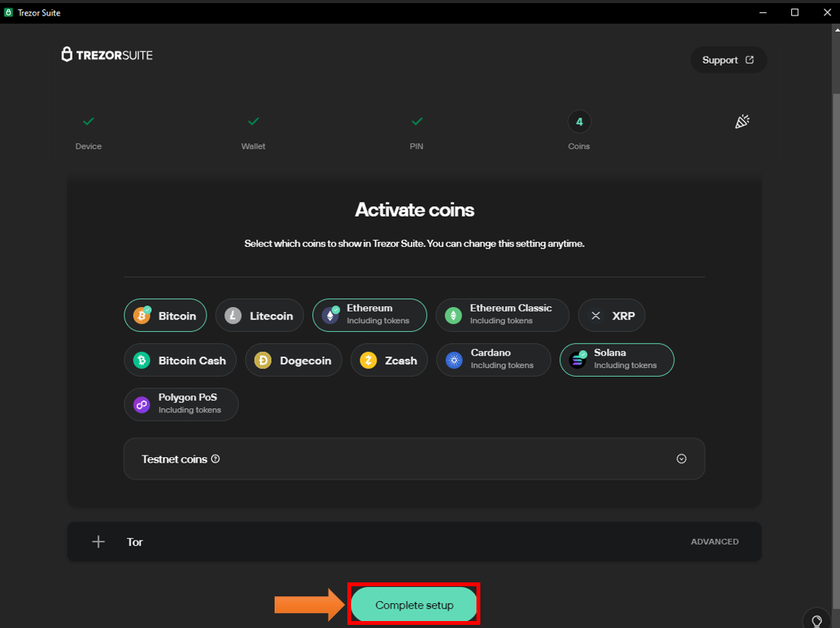Click the Testnet coins help icon

point(215,459)
